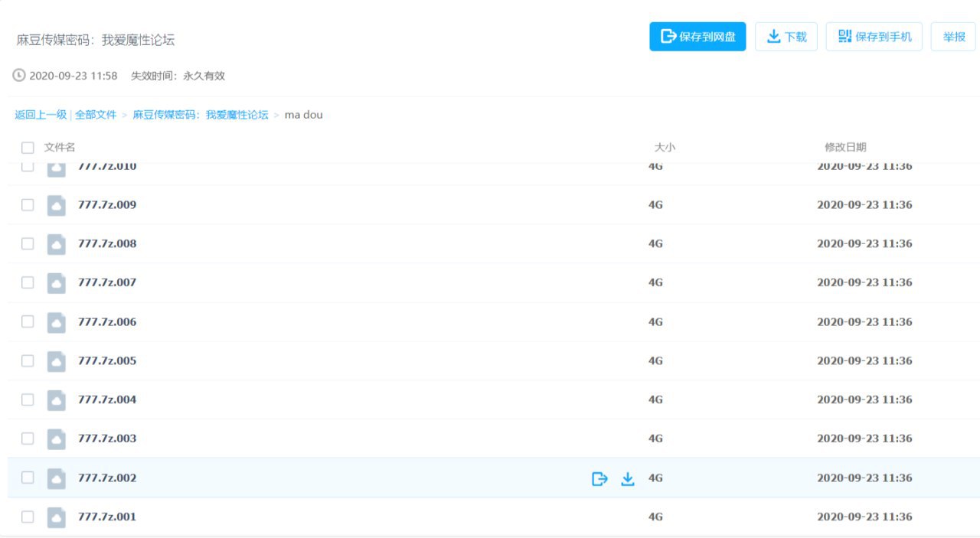980x538 pixels.
Task: Open file 777.7z.007
Action: [x=107, y=283]
